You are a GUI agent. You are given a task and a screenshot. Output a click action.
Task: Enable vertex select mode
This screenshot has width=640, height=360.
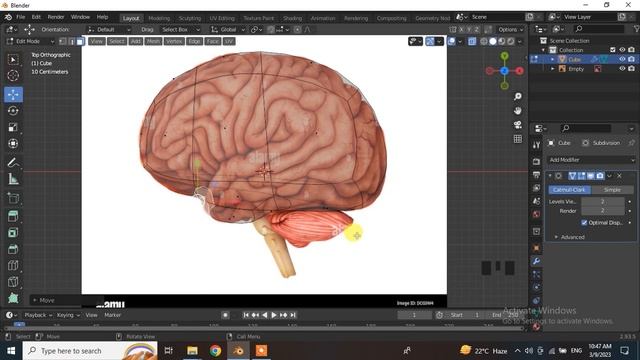(63, 41)
